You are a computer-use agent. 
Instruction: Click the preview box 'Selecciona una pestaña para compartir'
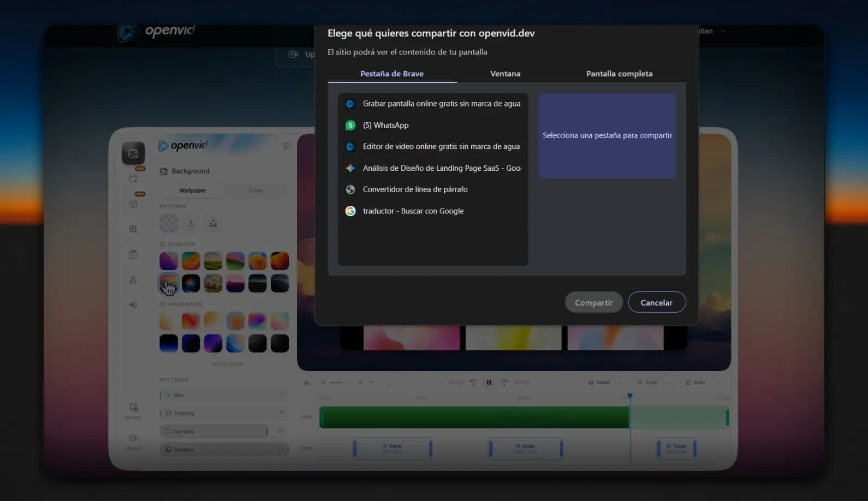click(607, 135)
